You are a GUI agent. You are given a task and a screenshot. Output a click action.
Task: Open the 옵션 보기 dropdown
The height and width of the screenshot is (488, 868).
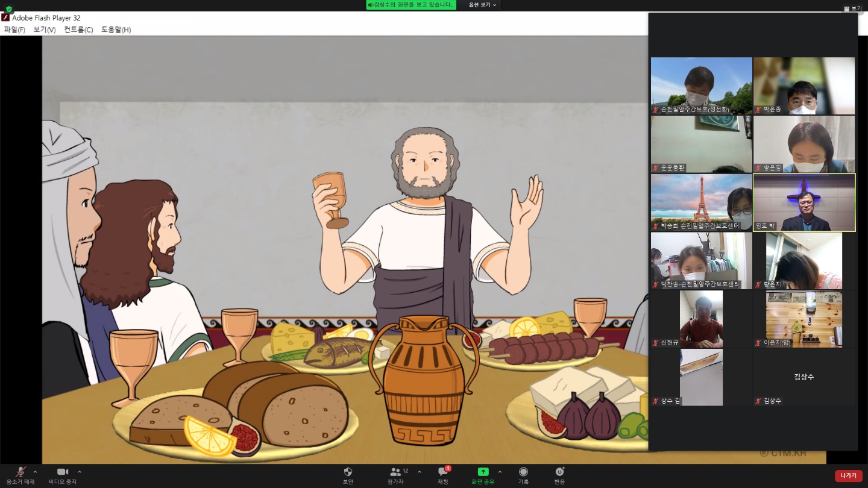click(x=482, y=5)
